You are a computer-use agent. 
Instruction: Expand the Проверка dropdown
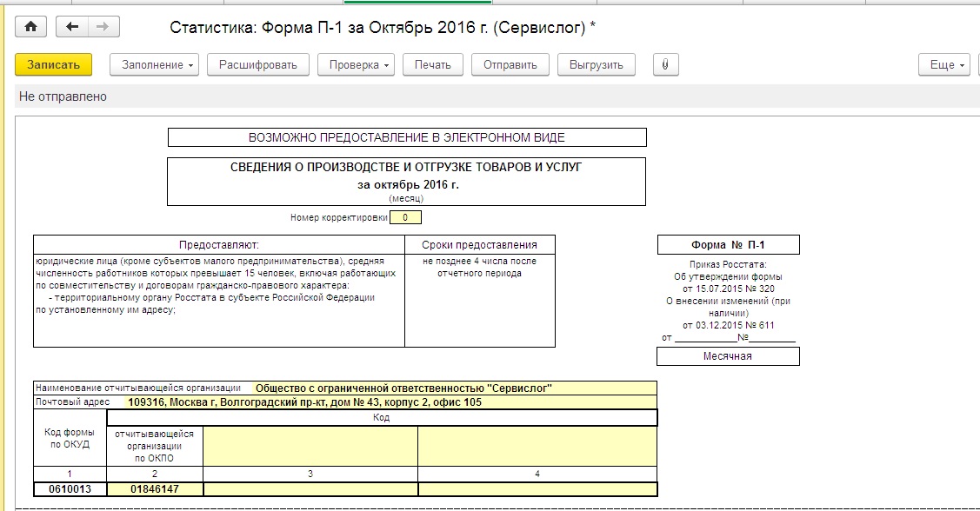(x=357, y=65)
